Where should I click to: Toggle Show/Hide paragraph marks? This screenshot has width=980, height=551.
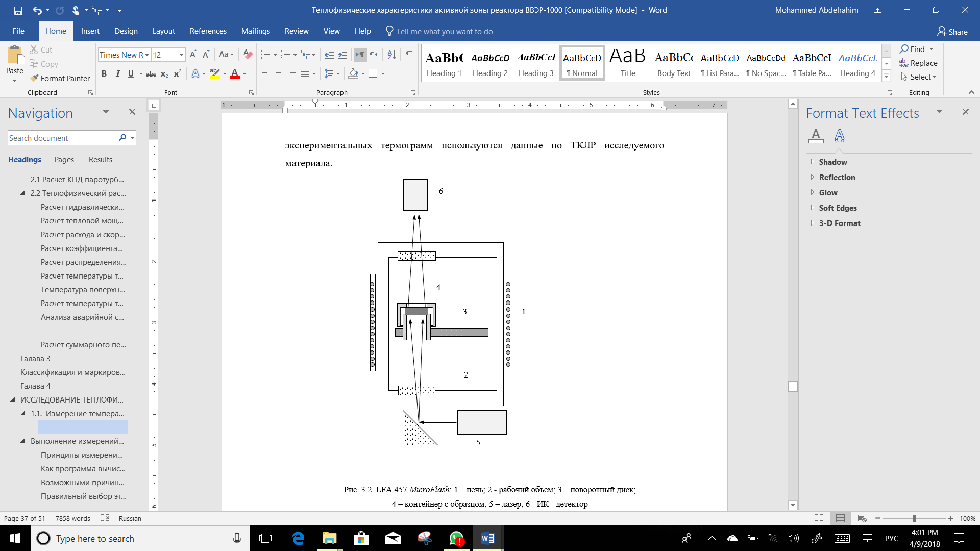409,55
